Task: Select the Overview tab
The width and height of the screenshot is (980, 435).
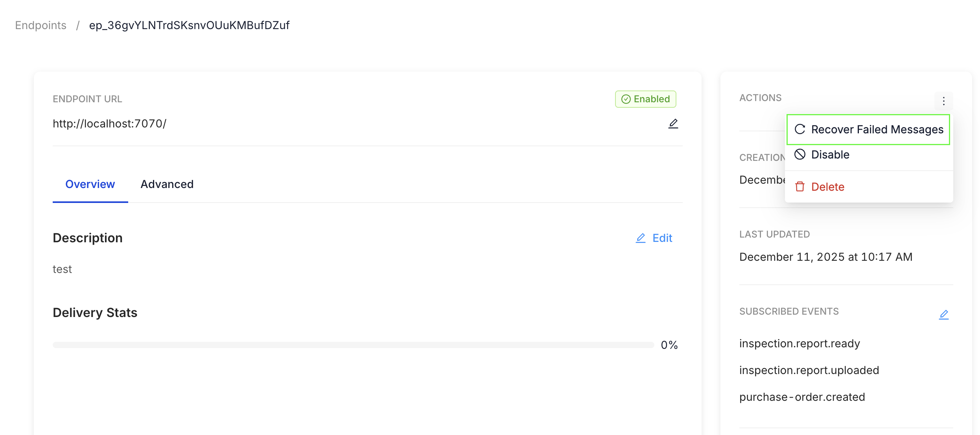Action: (90, 184)
